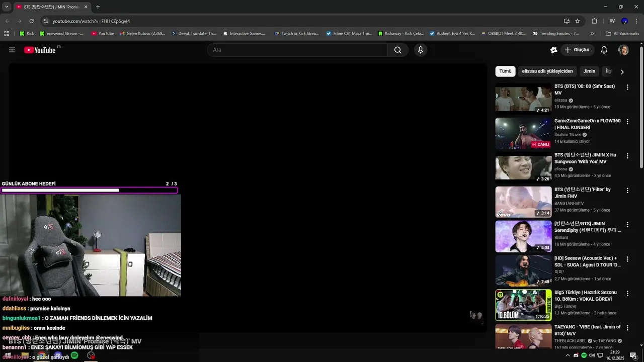Open Gelen Kutusu Gmail bookmark
This screenshot has width=644, height=362.
(142, 34)
